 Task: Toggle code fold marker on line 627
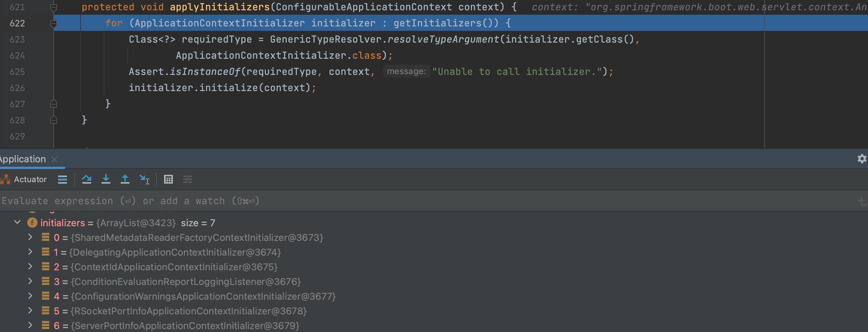coord(54,104)
